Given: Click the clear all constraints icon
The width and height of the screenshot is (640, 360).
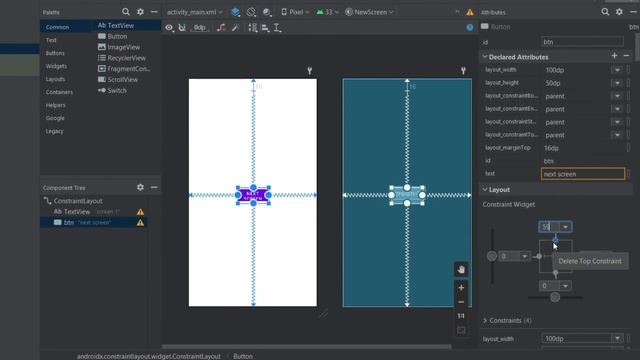Looking at the screenshot, I should tap(221, 28).
